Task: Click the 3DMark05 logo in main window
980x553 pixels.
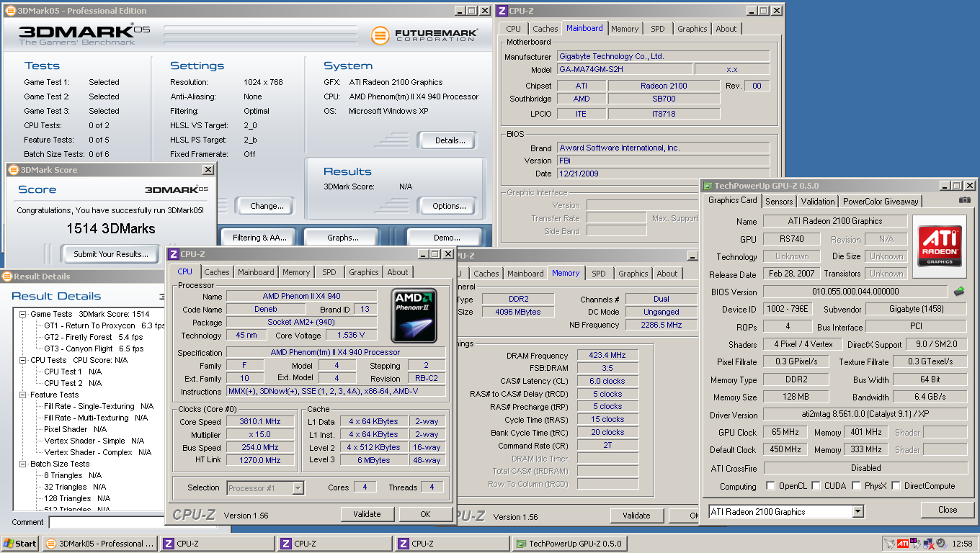Action: 84,35
